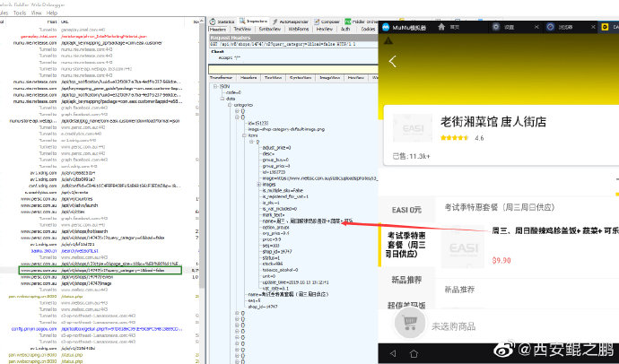Image resolution: width=619 pixels, height=364 pixels.
Task: Click the shop title 老街湘菜馆 唐人街店
Action: 493,122
